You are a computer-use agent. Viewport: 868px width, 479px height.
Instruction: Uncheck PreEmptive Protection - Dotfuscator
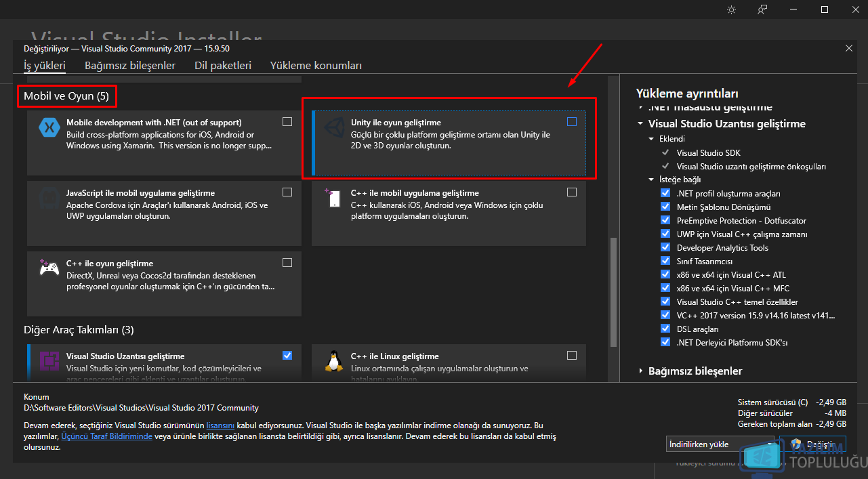665,221
